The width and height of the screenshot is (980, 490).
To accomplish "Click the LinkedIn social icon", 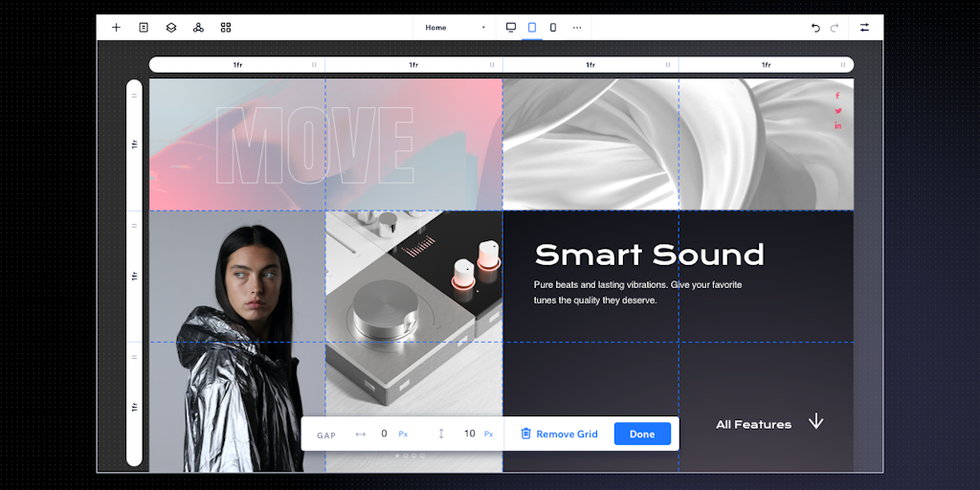I will tap(838, 125).
